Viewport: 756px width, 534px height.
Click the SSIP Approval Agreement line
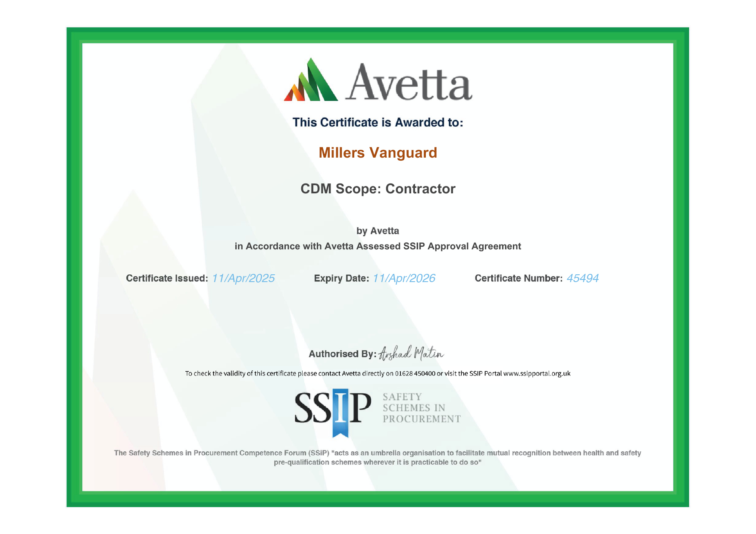click(x=378, y=246)
